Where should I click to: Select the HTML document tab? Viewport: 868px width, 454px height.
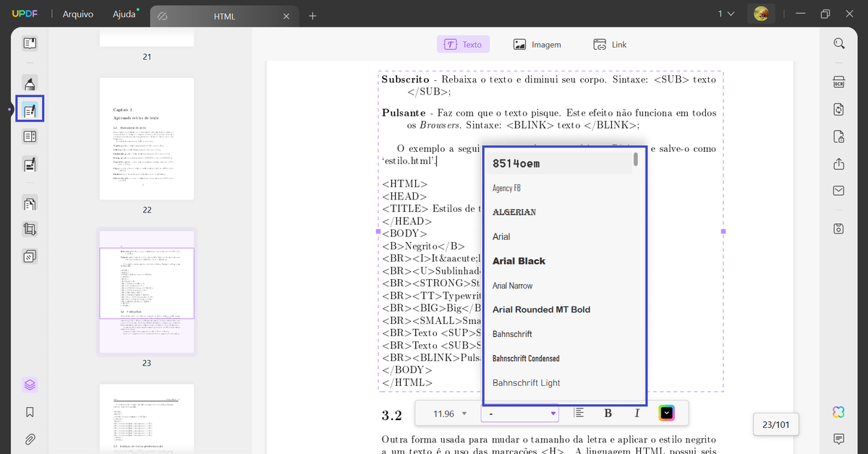pos(224,15)
